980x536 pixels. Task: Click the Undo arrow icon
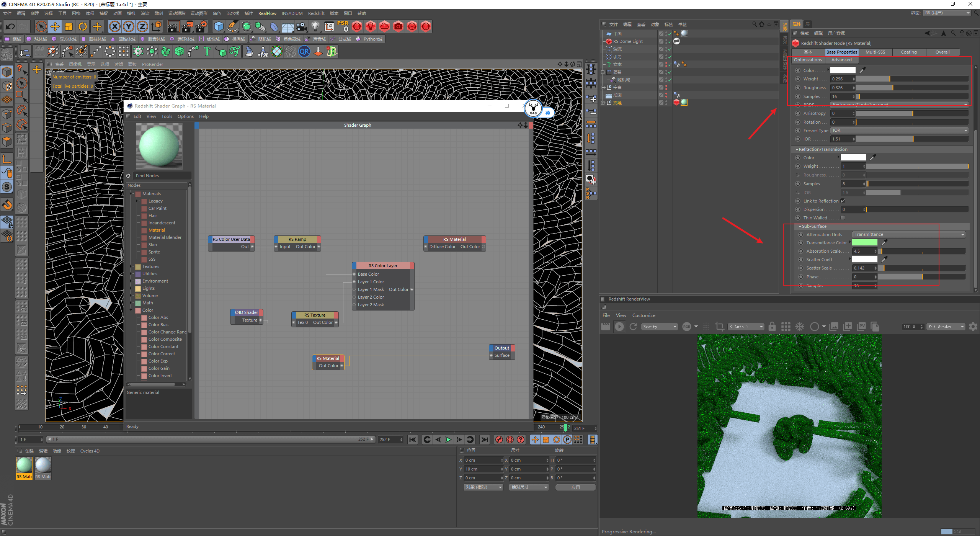tap(10, 26)
